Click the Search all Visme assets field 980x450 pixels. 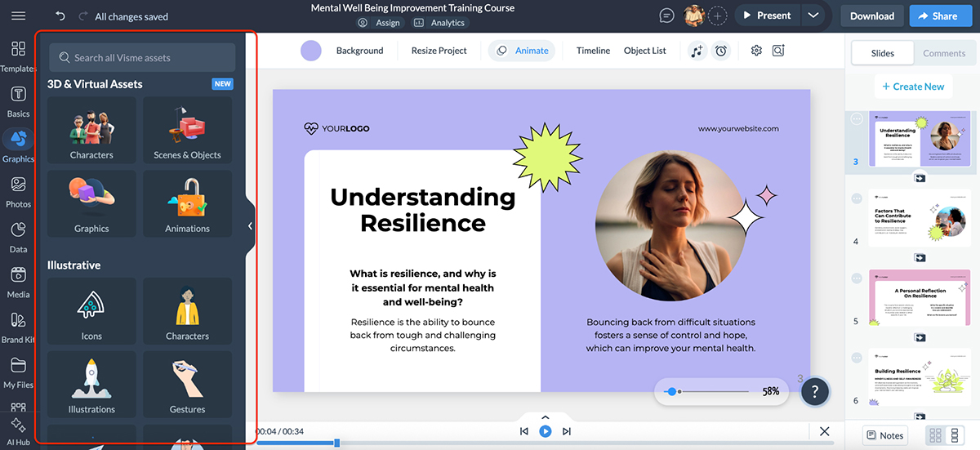[x=142, y=58]
